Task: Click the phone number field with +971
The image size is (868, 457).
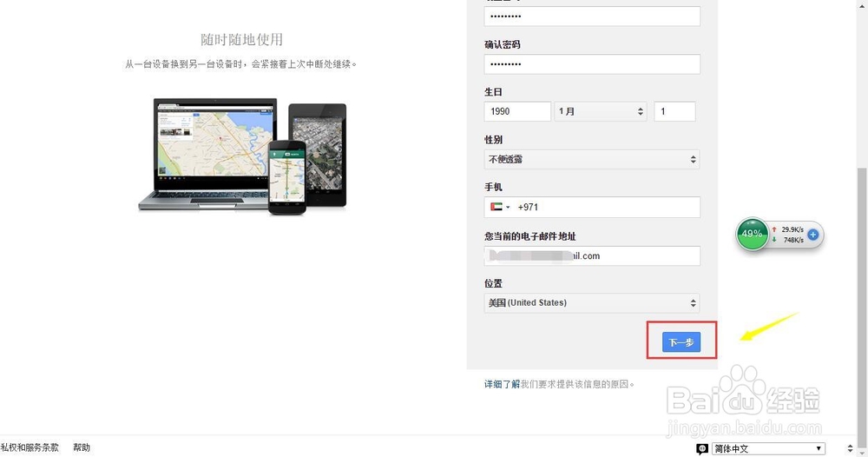Action: tap(592, 207)
